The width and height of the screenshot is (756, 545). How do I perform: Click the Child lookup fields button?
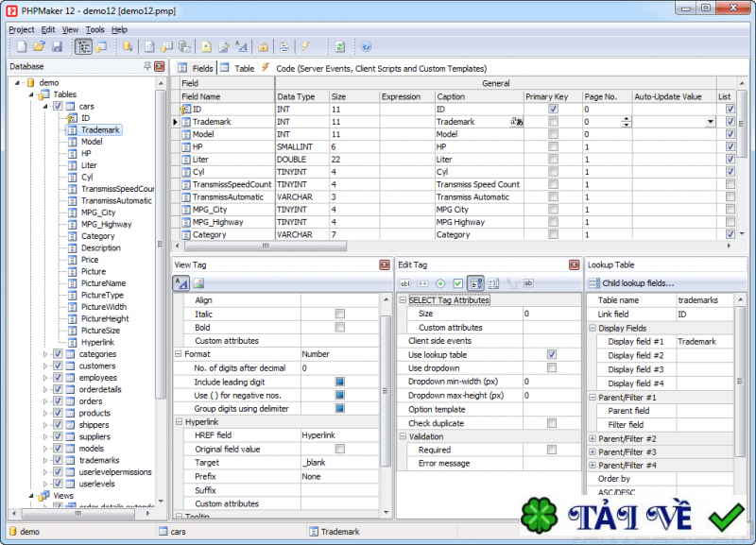pyautogui.click(x=638, y=283)
